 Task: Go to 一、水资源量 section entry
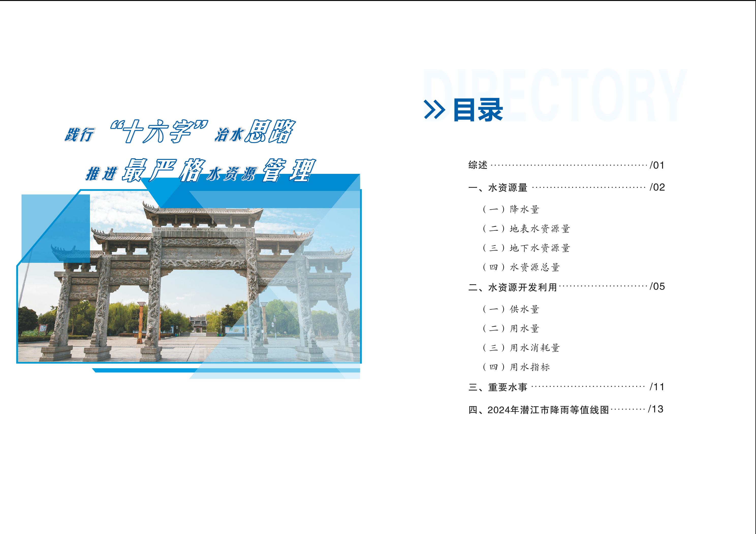pos(498,188)
